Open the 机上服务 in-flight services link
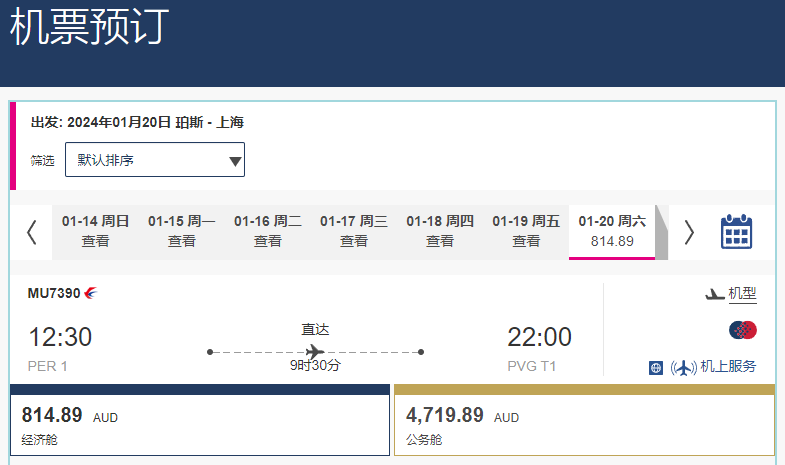785x465 pixels. click(728, 366)
